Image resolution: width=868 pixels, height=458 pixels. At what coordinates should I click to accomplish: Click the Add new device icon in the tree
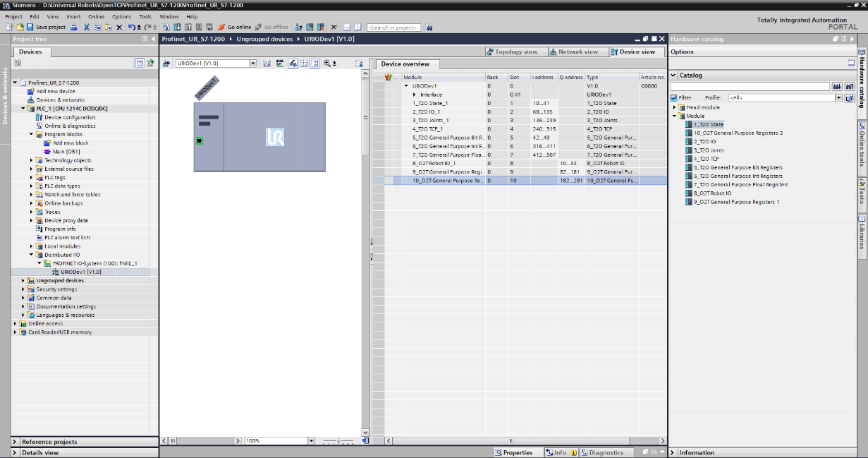pyautogui.click(x=31, y=91)
